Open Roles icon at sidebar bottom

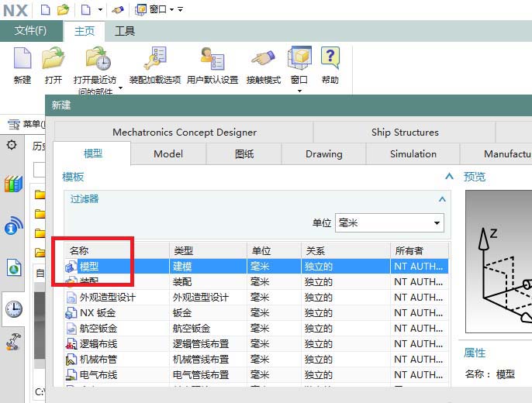tap(14, 342)
